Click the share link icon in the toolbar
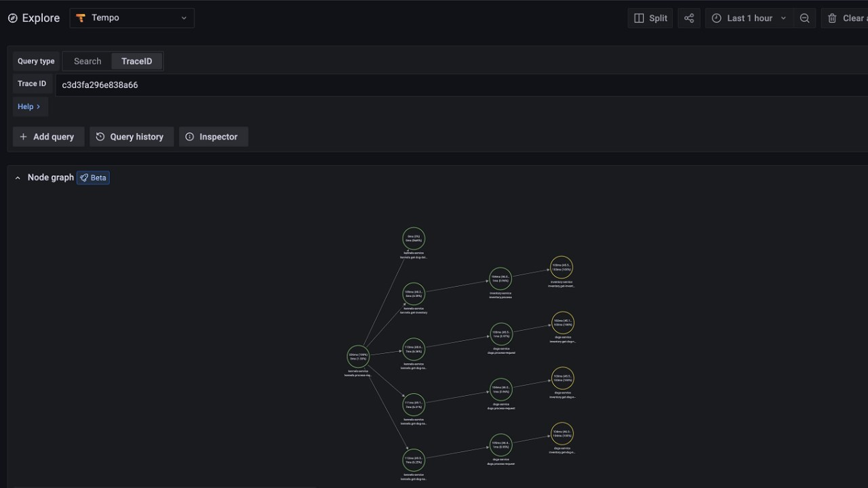Viewport: 868px width, 488px height. pos(689,18)
